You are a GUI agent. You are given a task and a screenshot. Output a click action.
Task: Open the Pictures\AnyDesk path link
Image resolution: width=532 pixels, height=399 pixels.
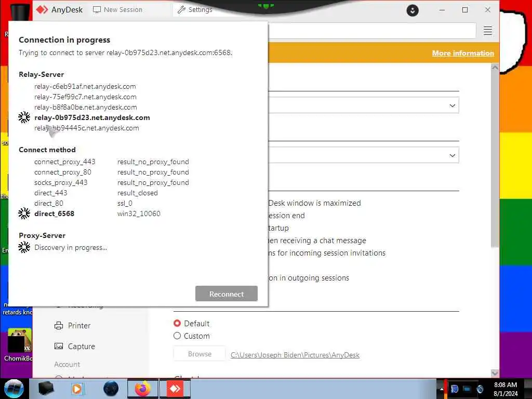click(295, 355)
